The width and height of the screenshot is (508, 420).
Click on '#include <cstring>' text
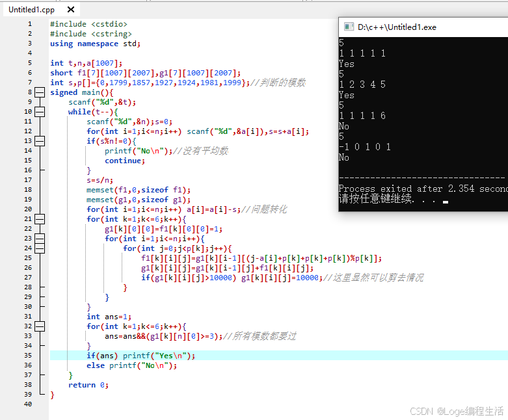coord(91,34)
